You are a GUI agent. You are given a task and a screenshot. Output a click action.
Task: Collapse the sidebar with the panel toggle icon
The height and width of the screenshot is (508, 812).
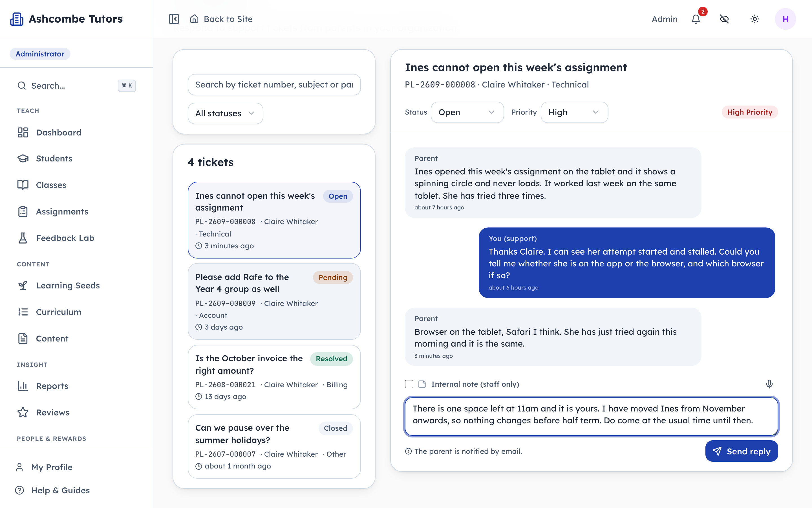click(174, 19)
